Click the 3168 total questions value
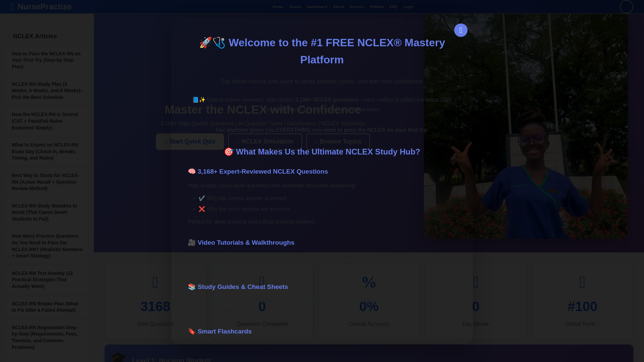 coord(155,307)
